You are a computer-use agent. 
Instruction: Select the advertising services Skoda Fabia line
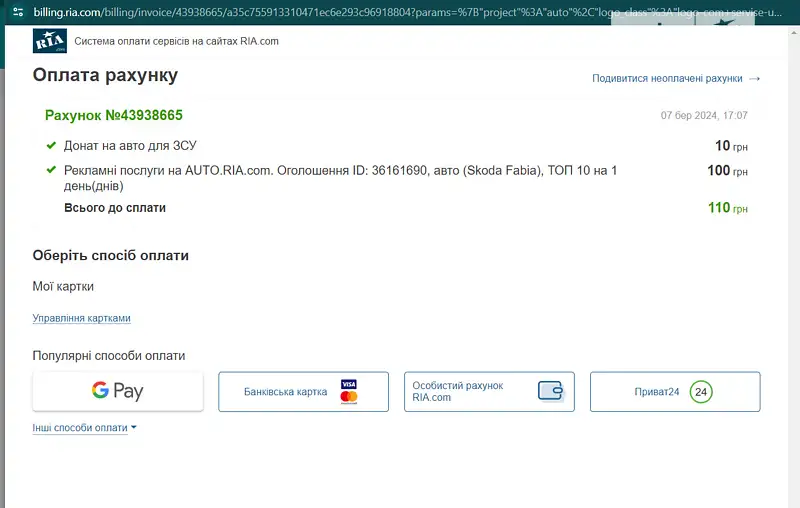pyautogui.click(x=340, y=178)
